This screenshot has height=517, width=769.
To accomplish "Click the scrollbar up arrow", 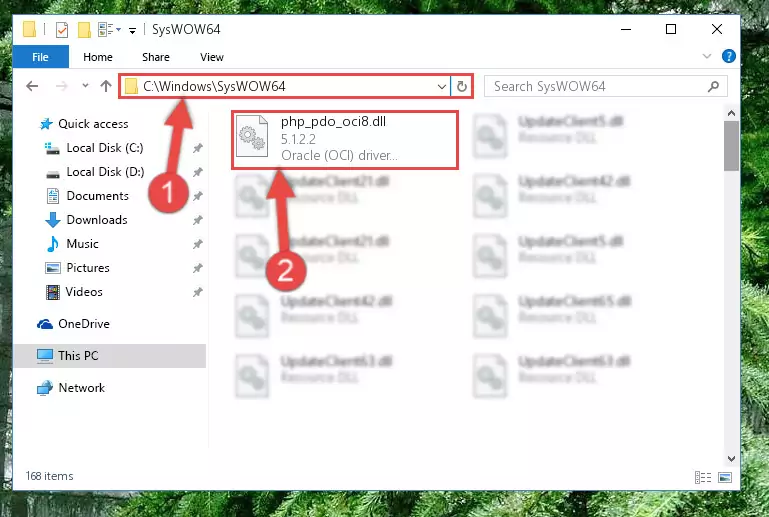I will click(x=731, y=113).
